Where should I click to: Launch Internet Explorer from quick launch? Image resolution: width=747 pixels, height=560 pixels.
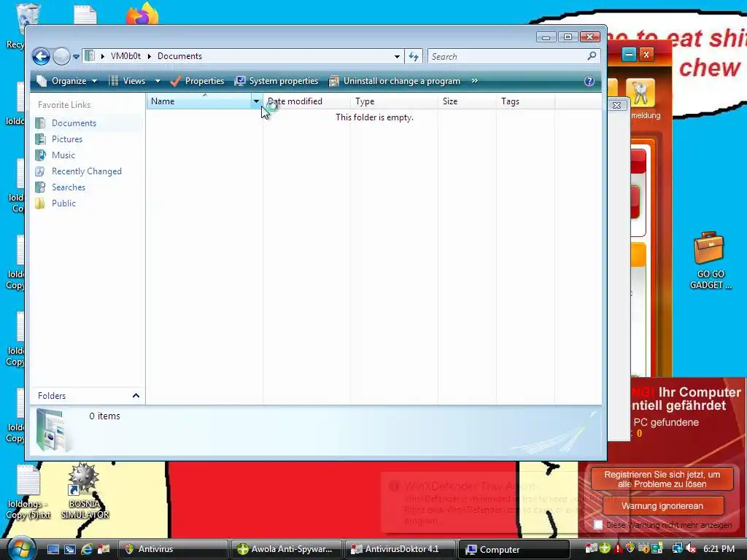pyautogui.click(x=87, y=549)
